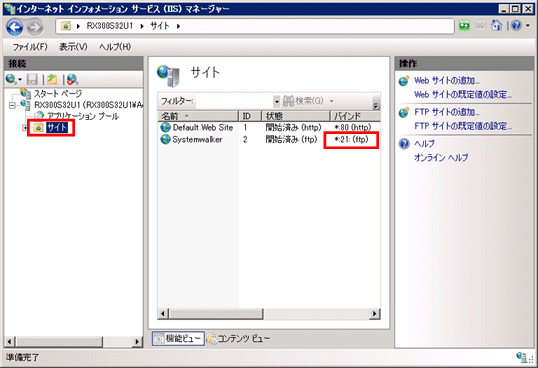
Task: Click the sites list scroll left arrow
Action: 163,314
